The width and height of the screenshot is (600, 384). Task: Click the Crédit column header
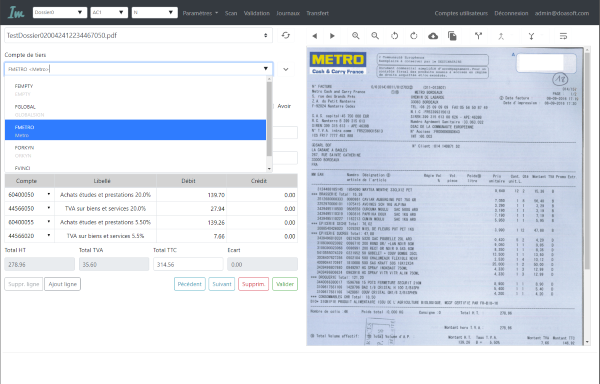[x=262, y=181]
